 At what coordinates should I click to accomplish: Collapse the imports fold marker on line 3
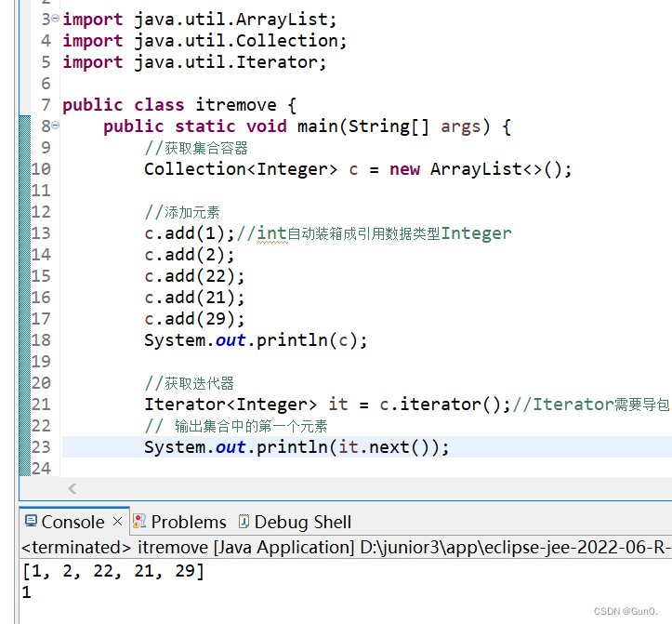pyautogui.click(x=55, y=19)
